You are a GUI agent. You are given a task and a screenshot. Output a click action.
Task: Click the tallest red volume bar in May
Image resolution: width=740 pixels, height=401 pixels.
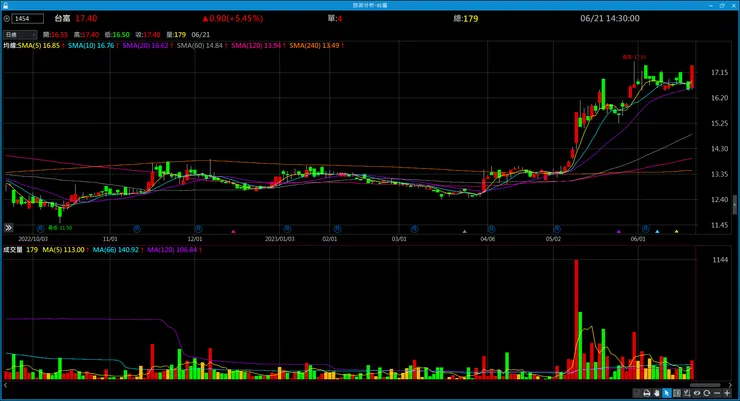576,319
